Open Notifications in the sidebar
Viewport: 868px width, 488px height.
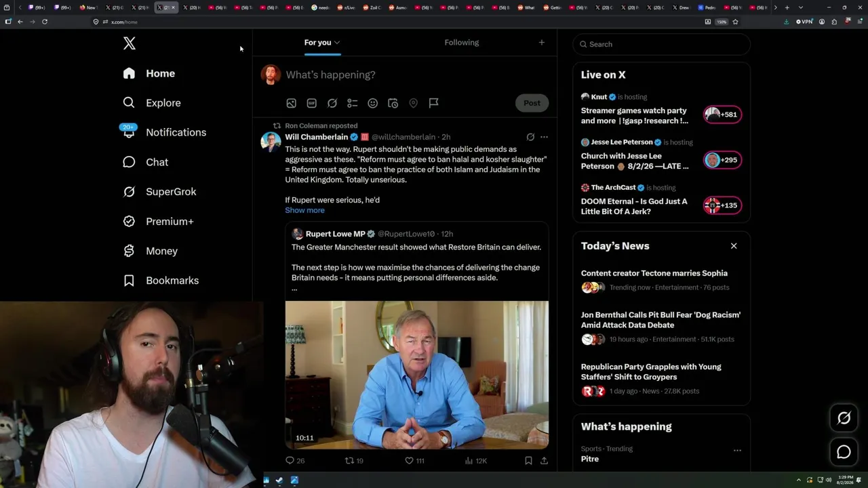point(163,132)
